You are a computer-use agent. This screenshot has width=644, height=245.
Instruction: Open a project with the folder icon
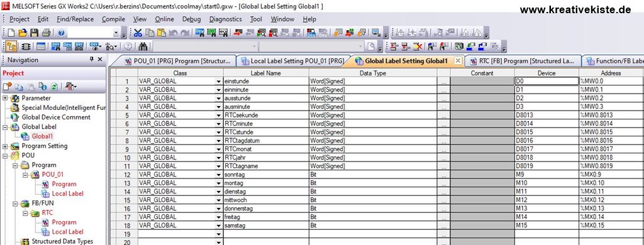[23, 33]
